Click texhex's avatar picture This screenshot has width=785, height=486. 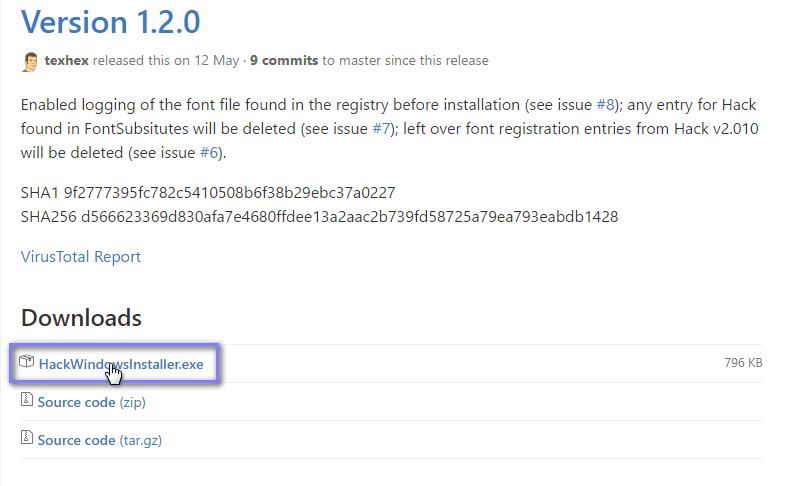pos(30,62)
